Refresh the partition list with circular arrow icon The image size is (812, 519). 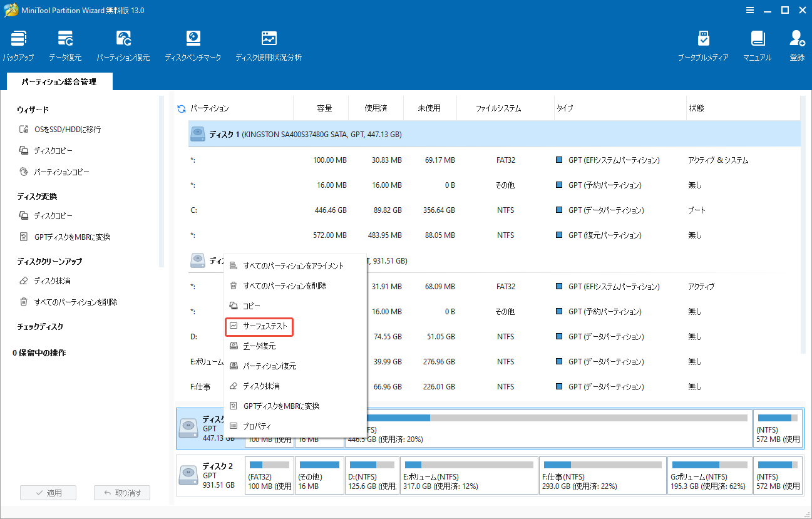point(181,108)
